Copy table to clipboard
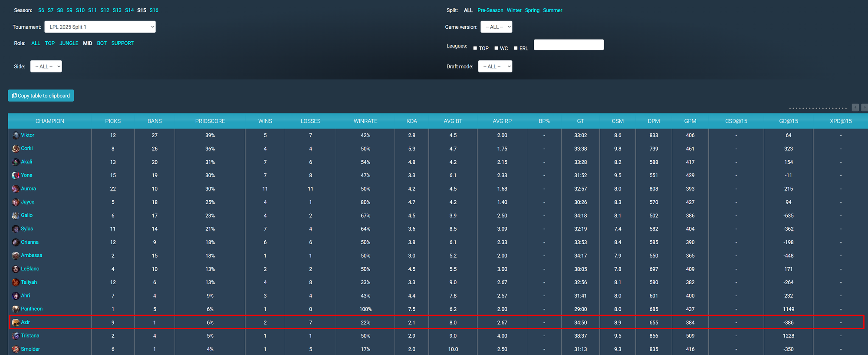Image resolution: width=868 pixels, height=355 pixels. (41, 96)
